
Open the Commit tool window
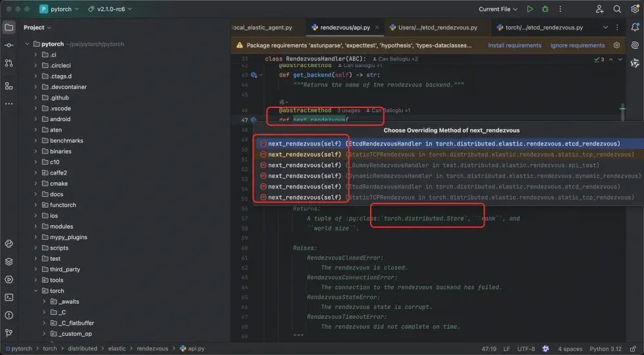point(9,45)
